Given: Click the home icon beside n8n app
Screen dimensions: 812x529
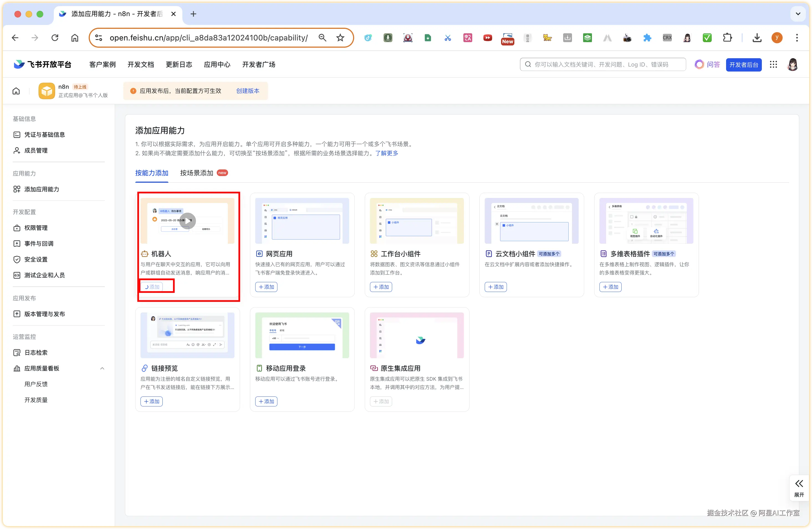Looking at the screenshot, I should pos(16,91).
